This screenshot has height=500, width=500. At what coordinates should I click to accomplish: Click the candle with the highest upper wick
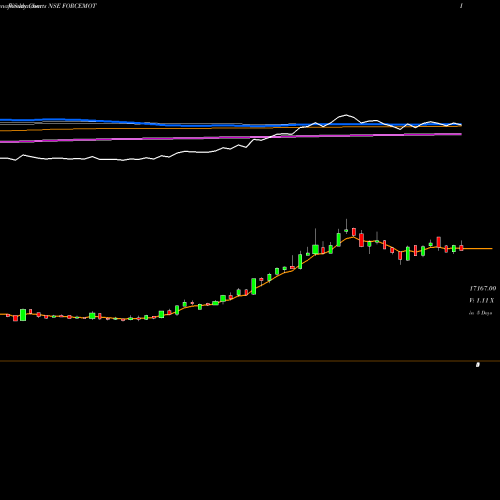(346, 227)
